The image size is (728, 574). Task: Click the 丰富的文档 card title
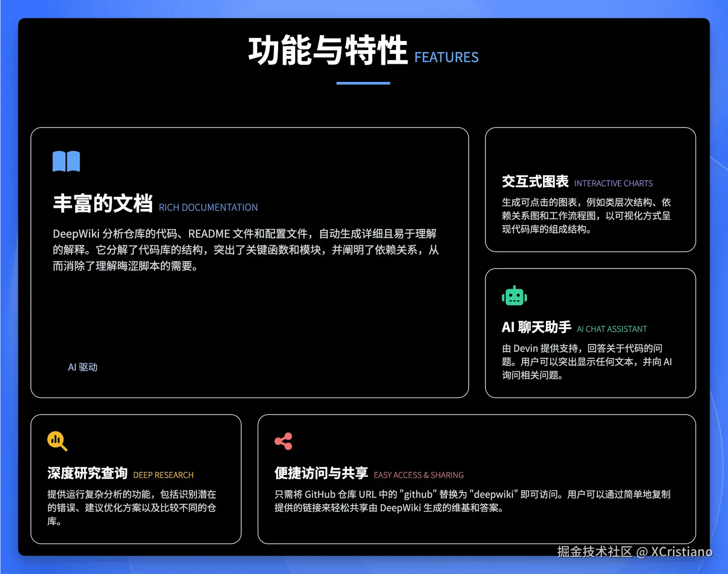[x=103, y=203]
